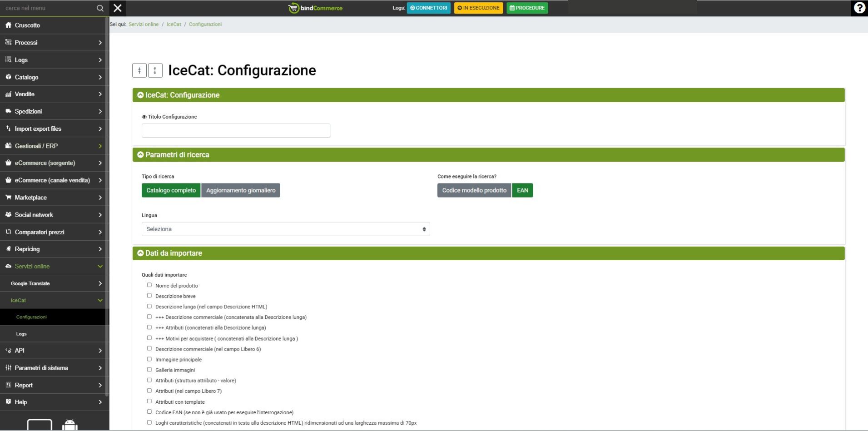Click the Android icon at sidebar bottom

[x=69, y=426]
